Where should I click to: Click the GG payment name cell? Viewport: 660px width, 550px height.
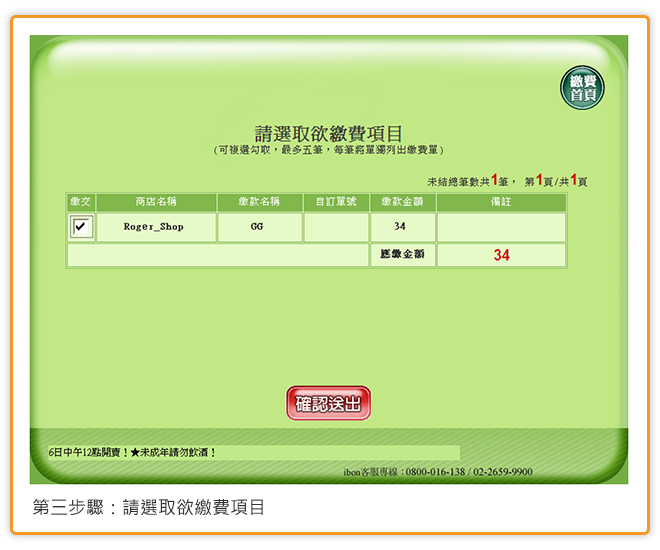pyautogui.click(x=260, y=227)
